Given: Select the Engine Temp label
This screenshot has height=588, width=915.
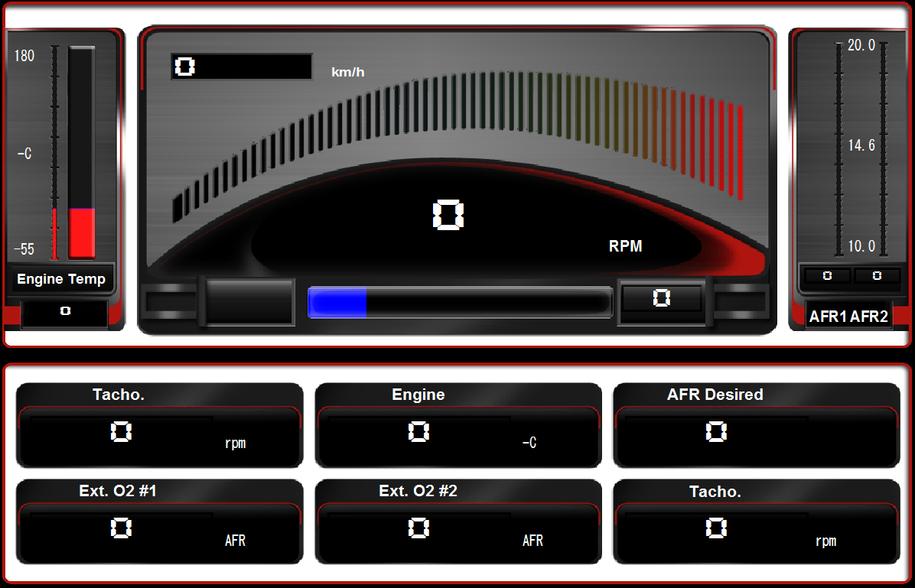Looking at the screenshot, I should point(61,279).
